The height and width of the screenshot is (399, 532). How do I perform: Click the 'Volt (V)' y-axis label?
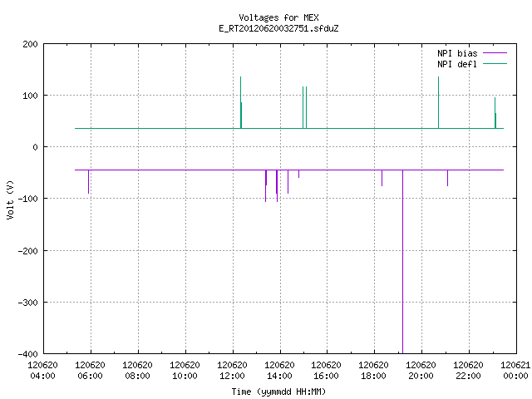10,199
